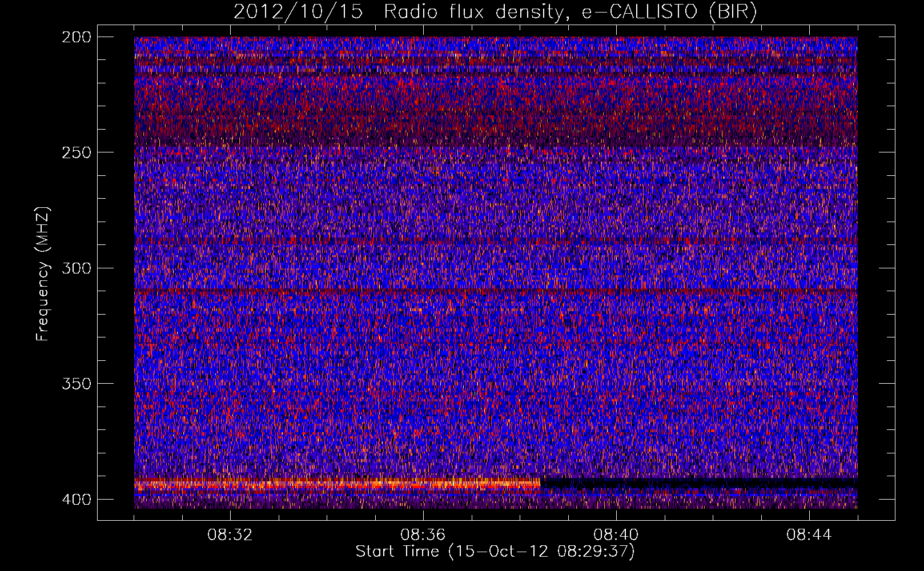Click the 08:32 time tick label
Screen dimensions: 924x571
pyautogui.click(x=230, y=535)
